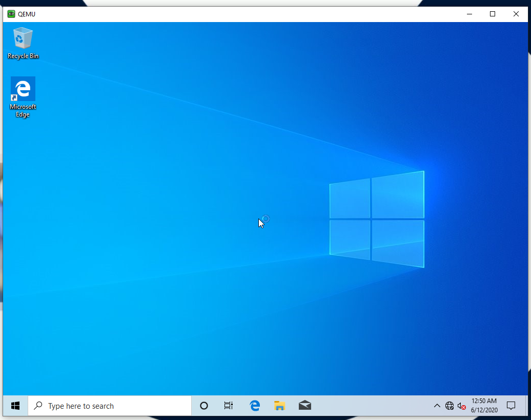Click the QEMU window title icon
This screenshot has width=531, height=420.
pyautogui.click(x=11, y=14)
